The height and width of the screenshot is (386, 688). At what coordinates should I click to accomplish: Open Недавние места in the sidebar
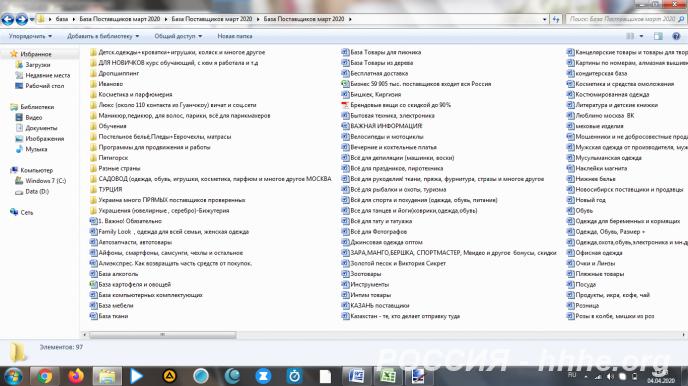pyautogui.click(x=47, y=75)
